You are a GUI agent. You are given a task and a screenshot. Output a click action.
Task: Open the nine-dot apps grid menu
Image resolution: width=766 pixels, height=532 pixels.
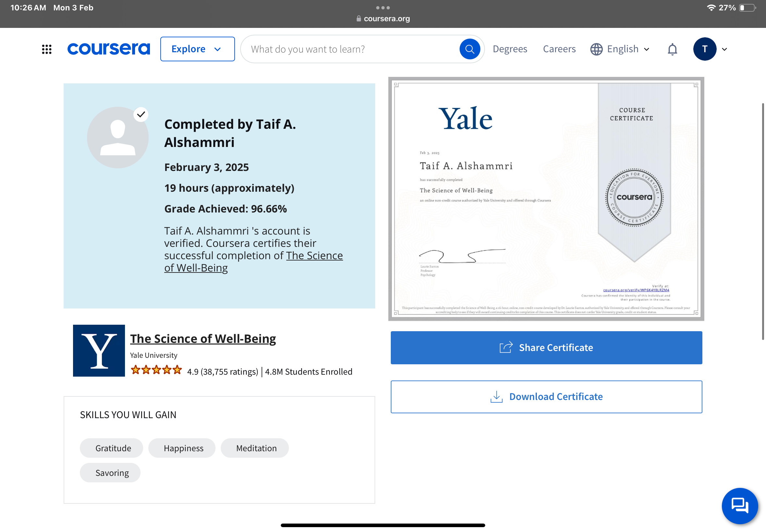(x=47, y=49)
